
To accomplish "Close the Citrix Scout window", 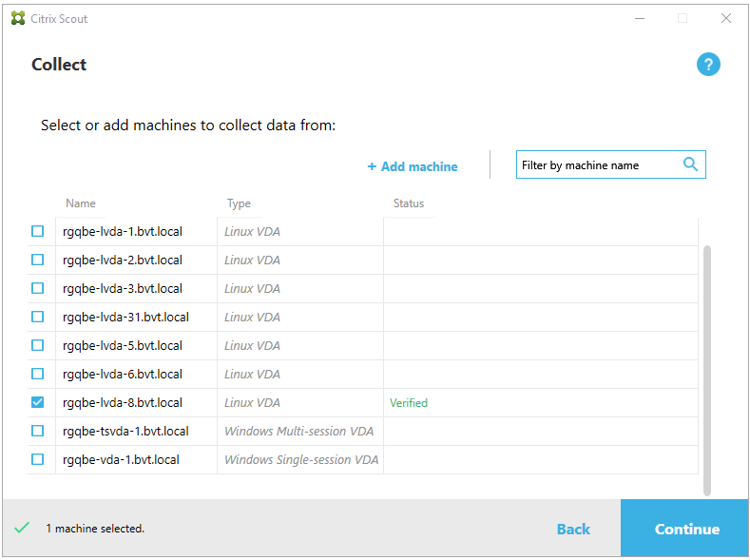I will coord(726,18).
